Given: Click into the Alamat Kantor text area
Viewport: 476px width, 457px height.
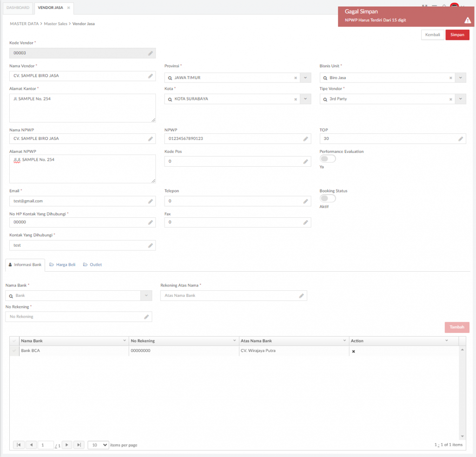Looking at the screenshot, I should click(x=82, y=108).
